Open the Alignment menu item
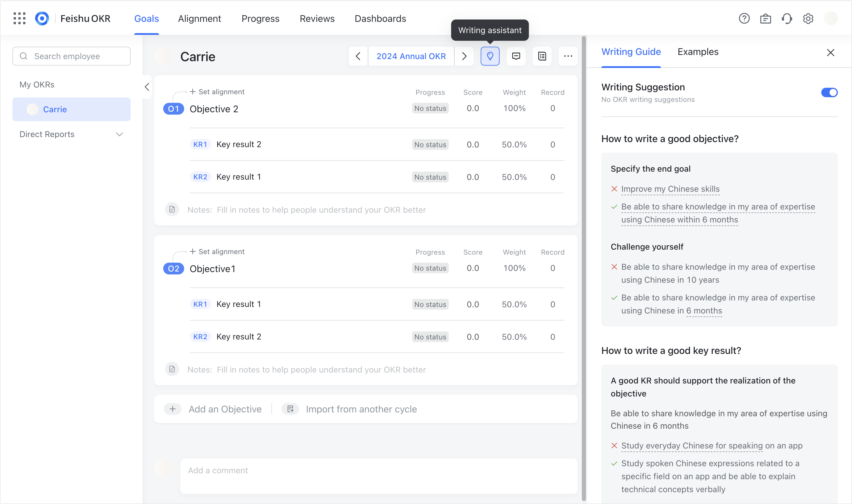852x504 pixels. click(x=199, y=19)
